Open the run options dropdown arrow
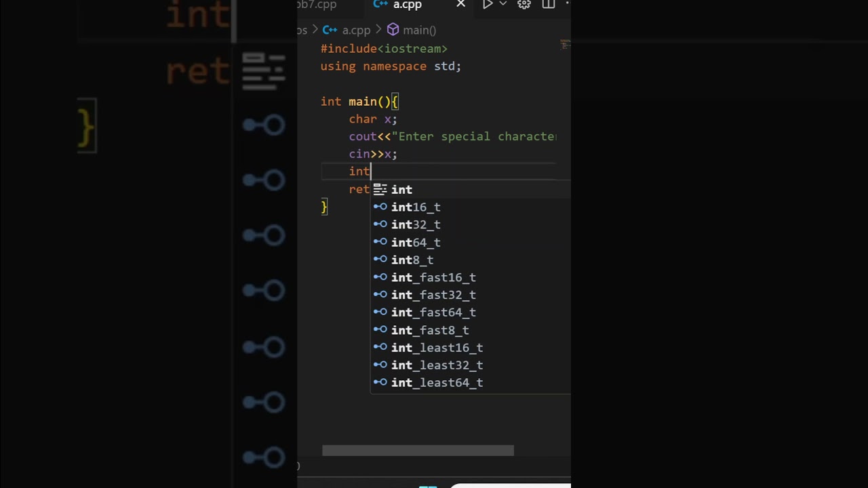Viewport: 868px width, 488px height. (x=503, y=4)
